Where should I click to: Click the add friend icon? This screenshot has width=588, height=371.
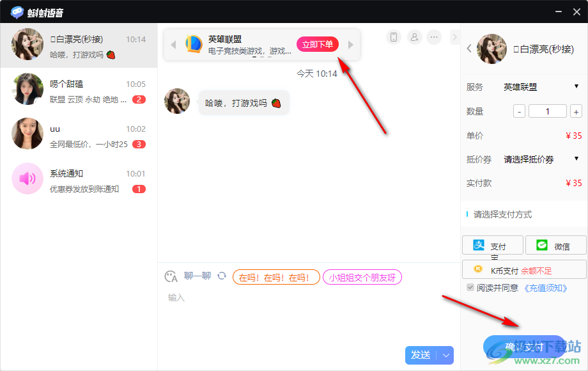[414, 37]
